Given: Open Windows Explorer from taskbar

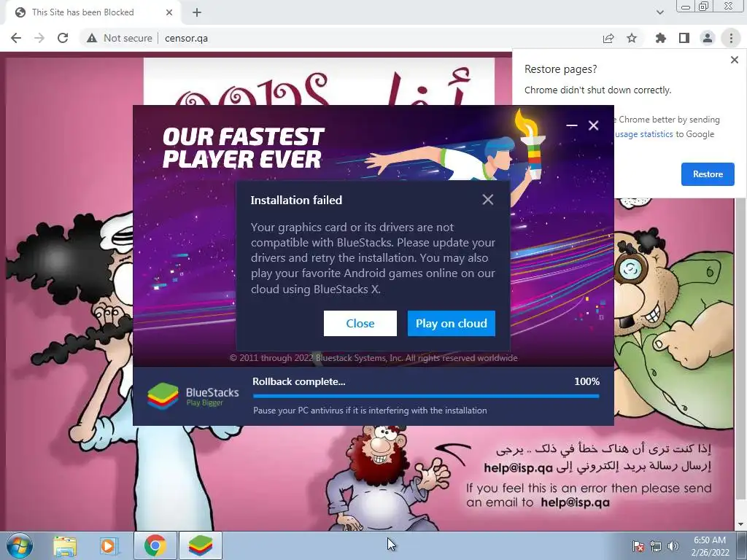Looking at the screenshot, I should coord(65,545).
